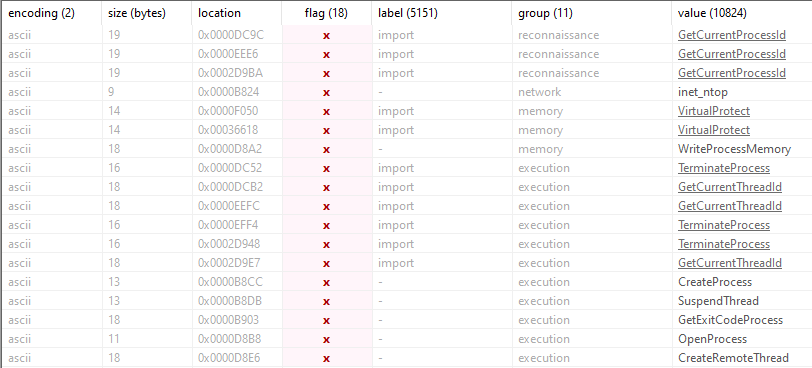Open the VirtualProtect link at location 0x00036618
This screenshot has width=812, height=368.
[714, 130]
